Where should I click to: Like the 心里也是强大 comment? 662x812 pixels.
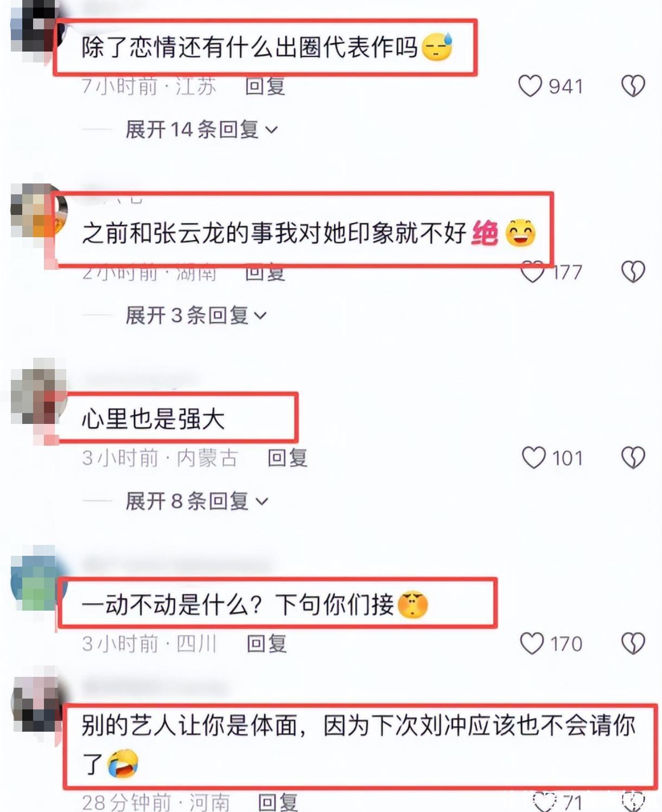pyautogui.click(x=533, y=458)
